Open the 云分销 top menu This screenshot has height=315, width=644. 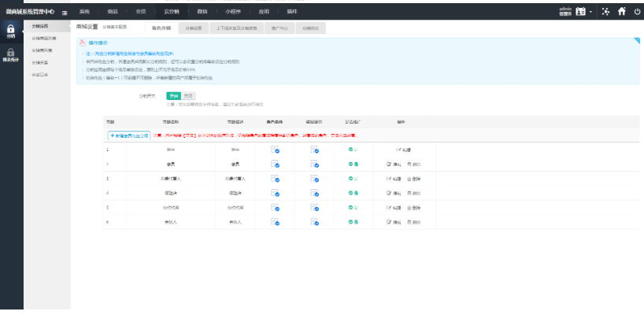(171, 13)
